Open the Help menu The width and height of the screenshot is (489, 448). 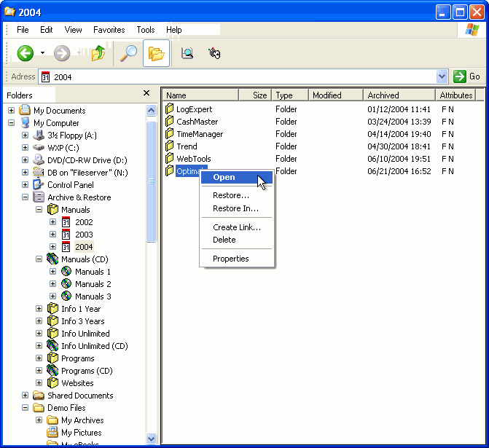pos(174,30)
